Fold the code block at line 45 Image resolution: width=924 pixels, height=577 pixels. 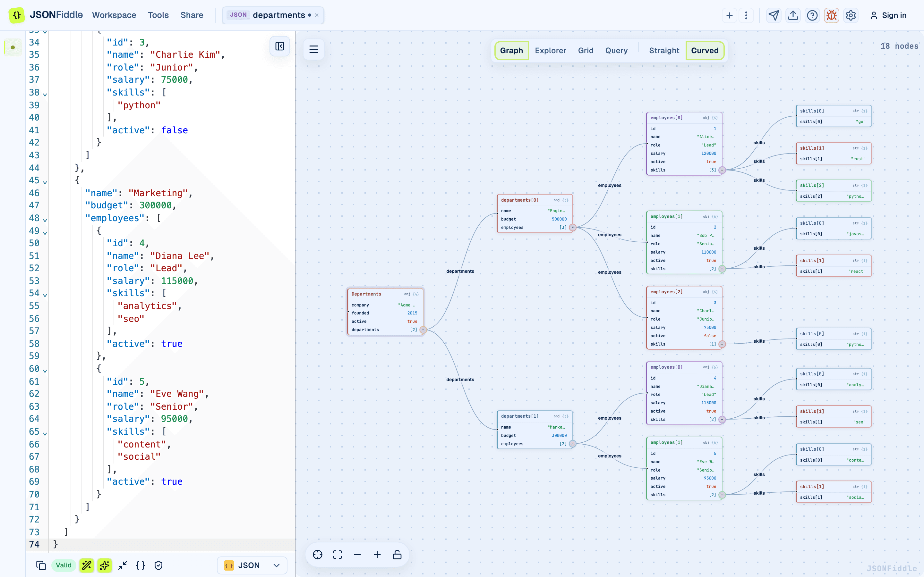[45, 182]
